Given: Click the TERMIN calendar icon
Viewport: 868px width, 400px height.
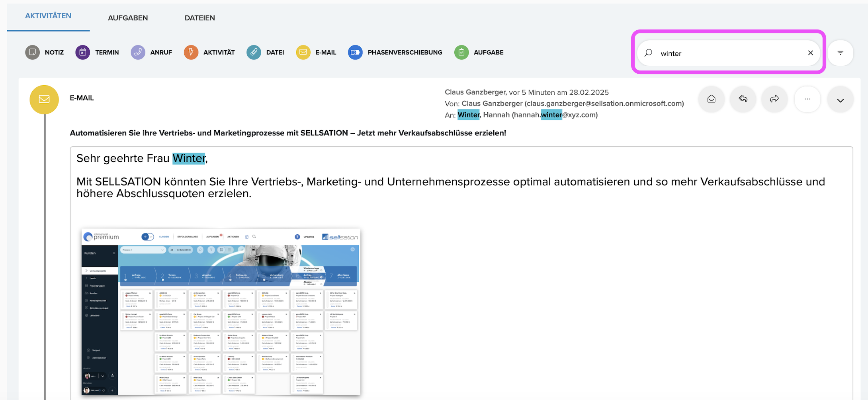Looking at the screenshot, I should click(x=83, y=52).
